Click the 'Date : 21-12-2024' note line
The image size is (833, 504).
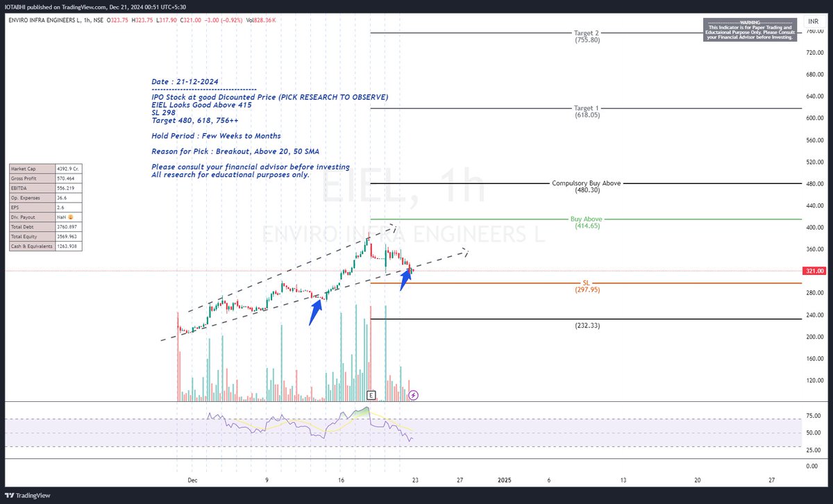(x=185, y=82)
